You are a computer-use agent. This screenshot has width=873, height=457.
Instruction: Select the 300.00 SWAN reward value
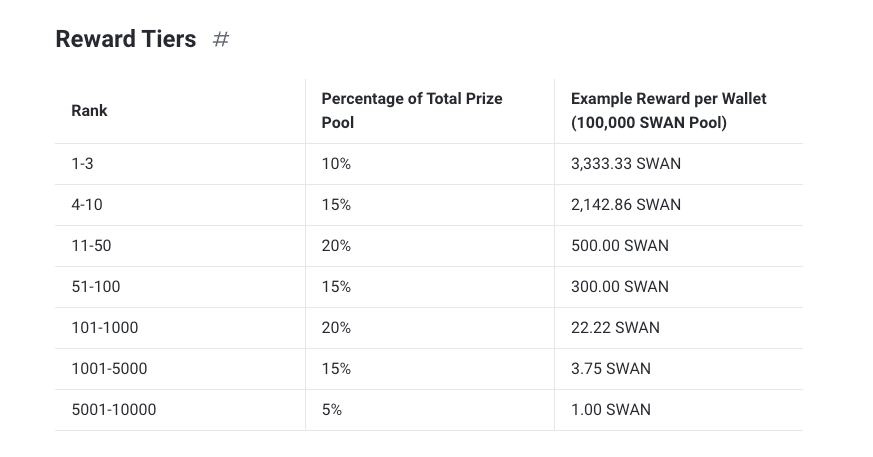(620, 287)
